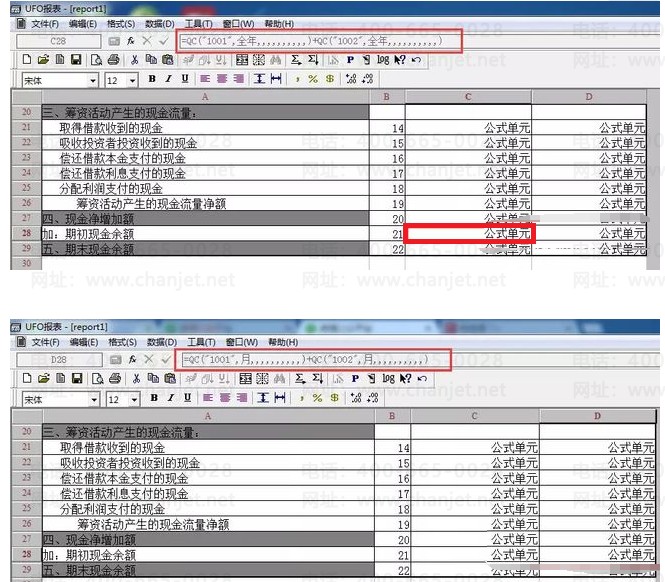Image resolution: width=665 pixels, height=582 pixels.
Task: Open 数据(D) menu in lower window
Action: (x=162, y=342)
